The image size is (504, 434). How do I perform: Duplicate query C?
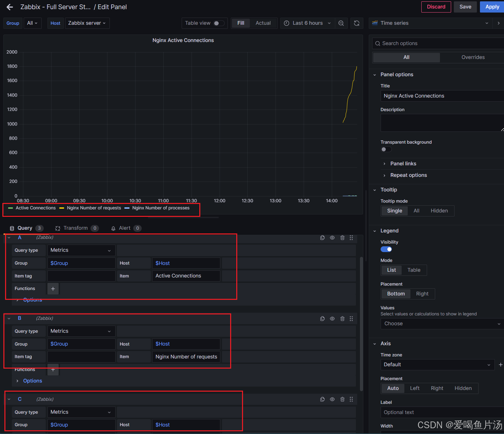coord(322,399)
